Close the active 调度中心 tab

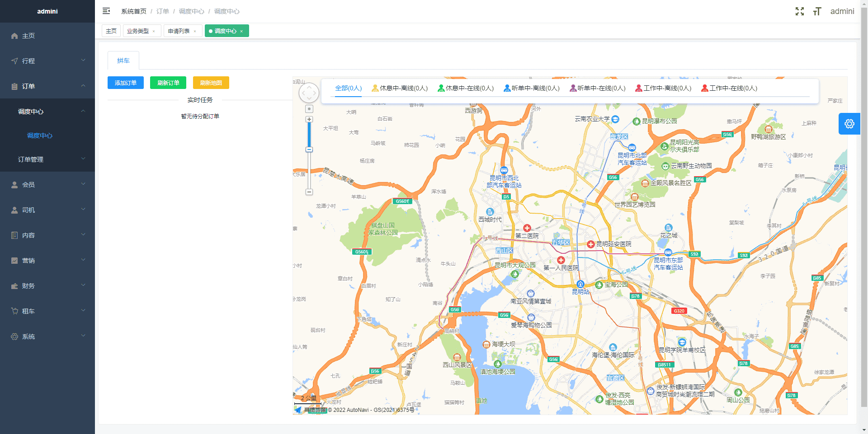(x=241, y=31)
